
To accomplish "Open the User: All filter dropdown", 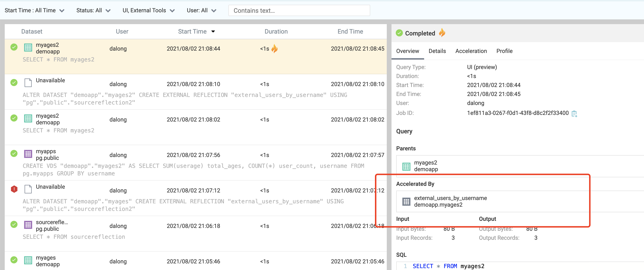I will (201, 10).
